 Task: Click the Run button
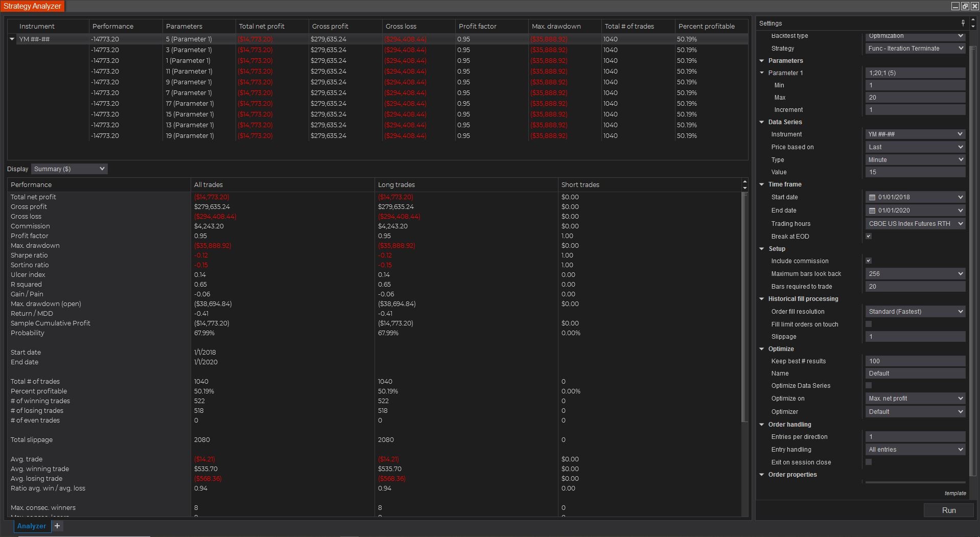pos(949,510)
